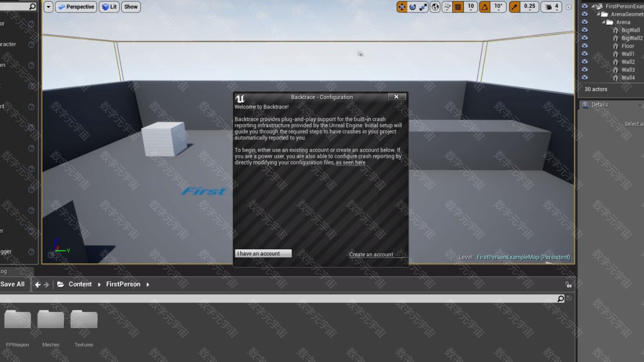Select Wall1 actor in outliner

(x=628, y=54)
